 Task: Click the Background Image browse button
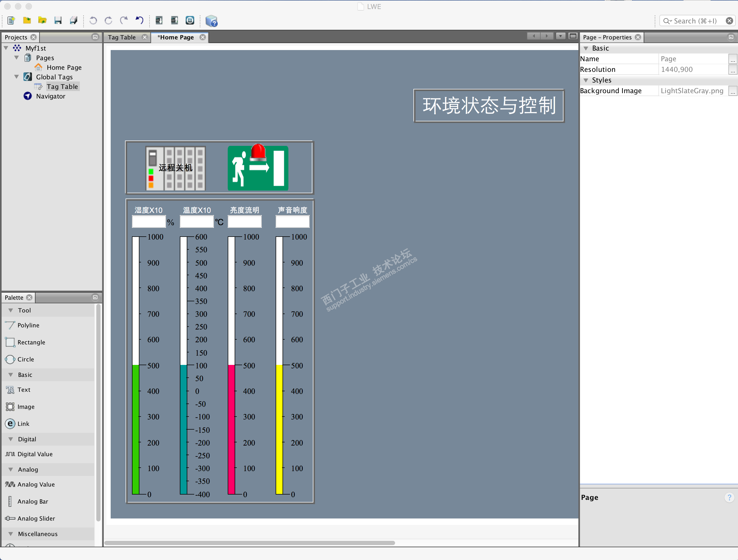click(732, 91)
